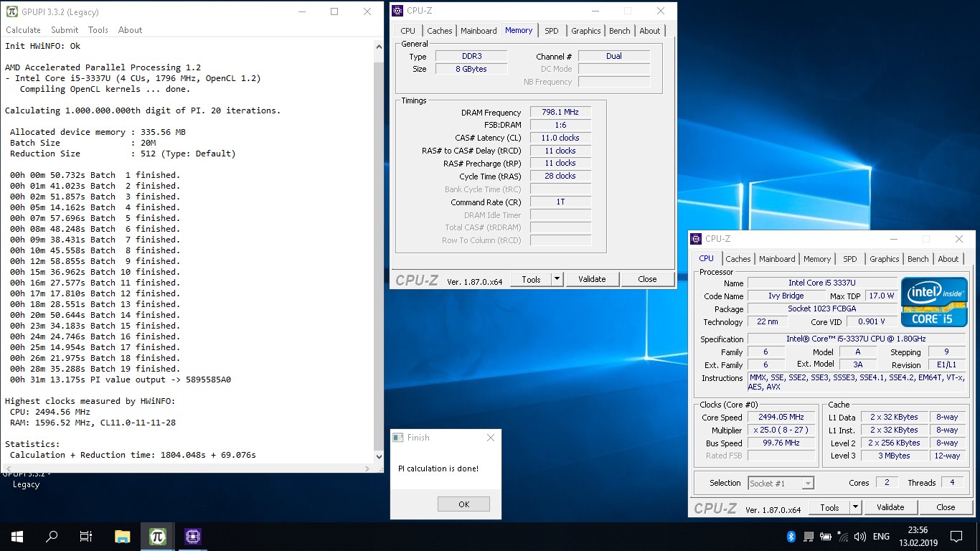Click the DRAM Frequency 798.1 MHz field
This screenshot has width=980, height=551.
pyautogui.click(x=560, y=112)
